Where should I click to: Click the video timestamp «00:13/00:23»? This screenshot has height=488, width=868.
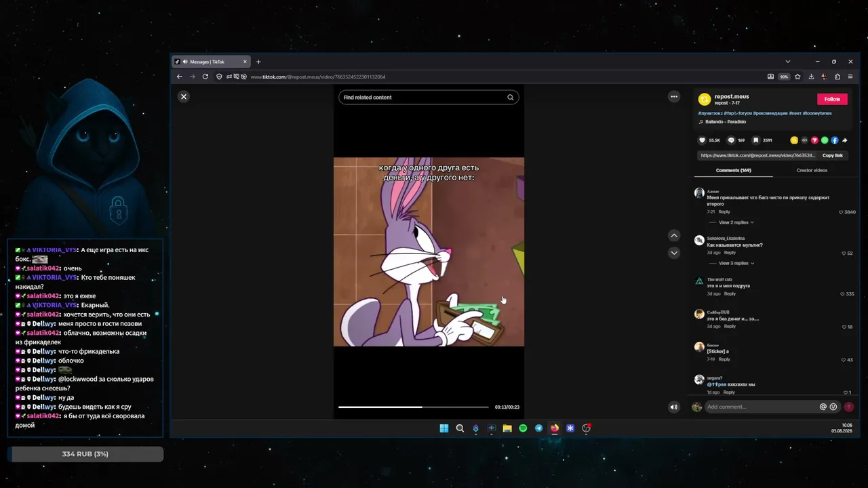(507, 407)
